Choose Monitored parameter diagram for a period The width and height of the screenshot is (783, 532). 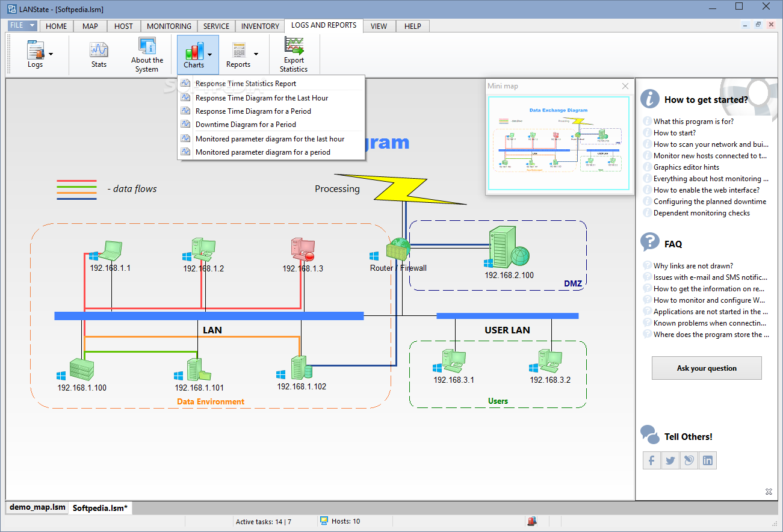[x=271, y=152]
